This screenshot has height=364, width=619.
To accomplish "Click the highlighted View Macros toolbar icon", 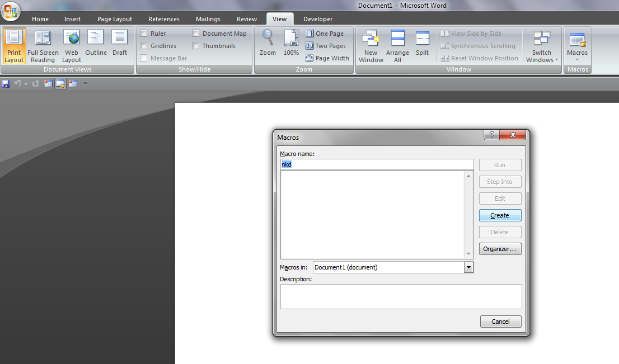I will pyautogui.click(x=60, y=84).
